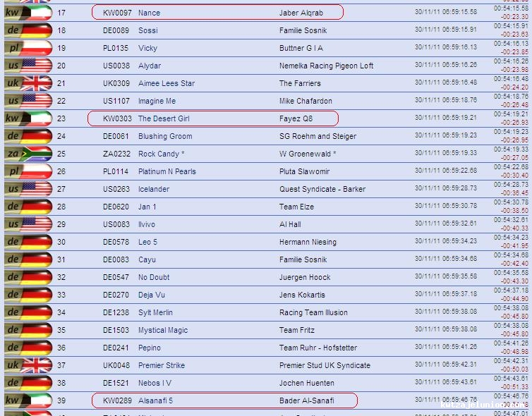Click the South Africa flag beside Rock Candy
Viewport: 532px width, 416px height.
(x=28, y=154)
